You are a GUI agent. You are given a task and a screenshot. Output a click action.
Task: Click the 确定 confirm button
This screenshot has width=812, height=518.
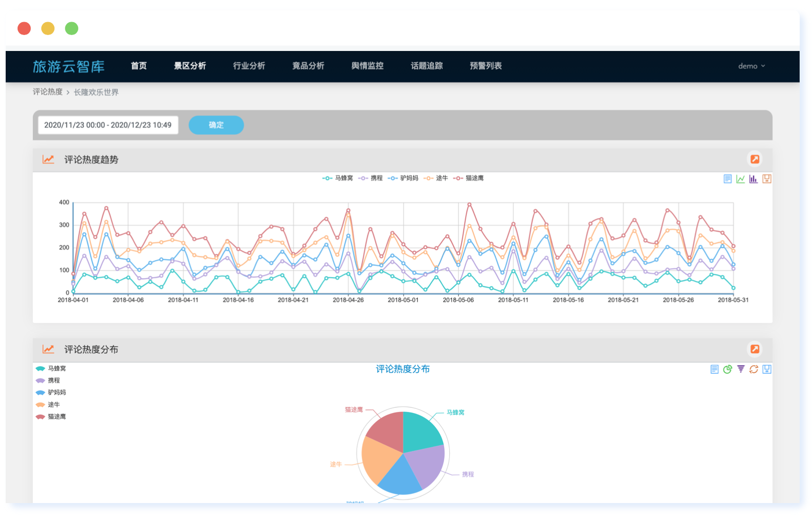coord(216,125)
